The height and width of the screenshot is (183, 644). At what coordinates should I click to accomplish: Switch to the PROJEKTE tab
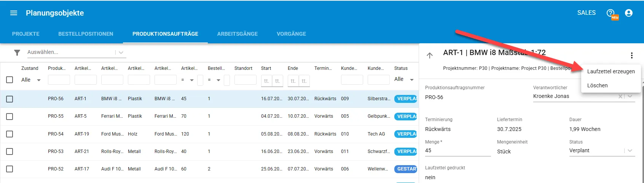[x=26, y=34]
